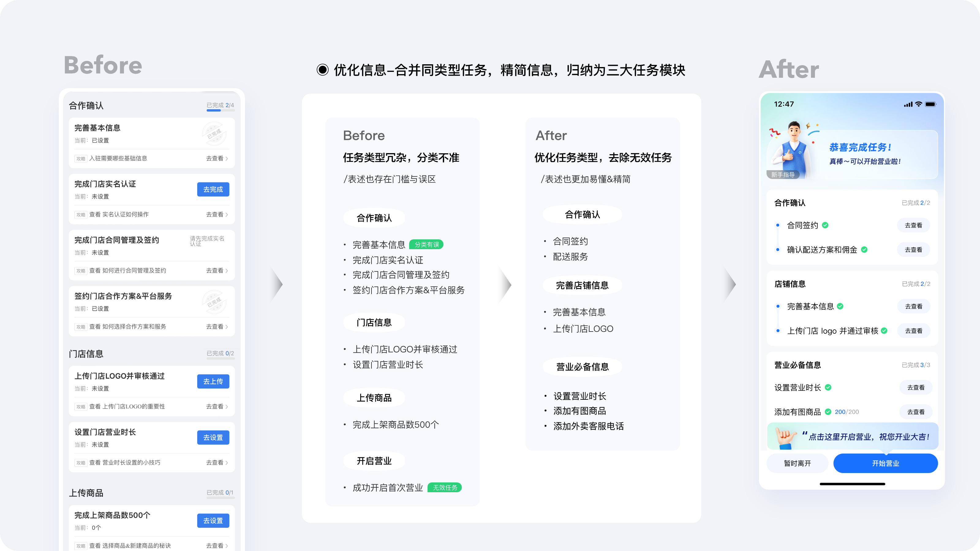
Task: Open 去查看 for 如何选择合作方案和服务
Action: 217,327
